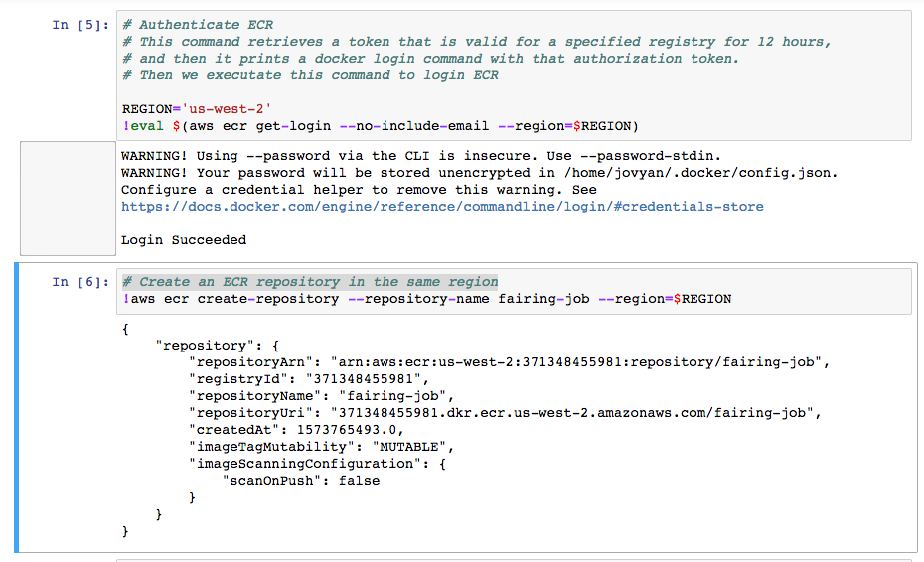Place cursor in REGION='us-west-2' line
This screenshot has width=924, height=562.
coord(196,109)
